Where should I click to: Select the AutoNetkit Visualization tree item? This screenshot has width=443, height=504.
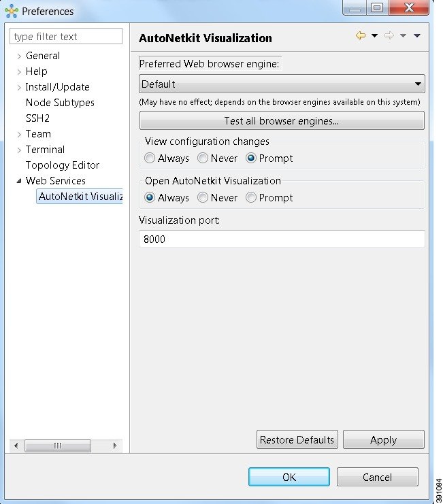80,196
